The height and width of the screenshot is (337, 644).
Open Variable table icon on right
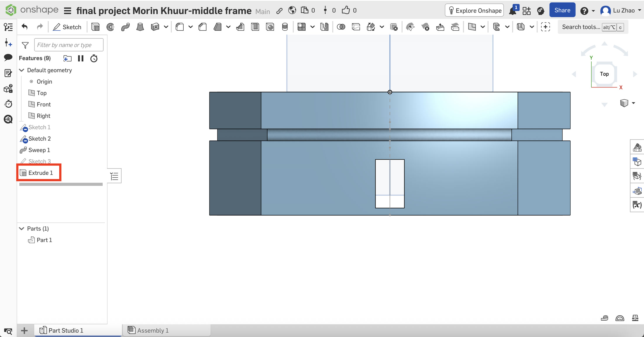tap(637, 204)
